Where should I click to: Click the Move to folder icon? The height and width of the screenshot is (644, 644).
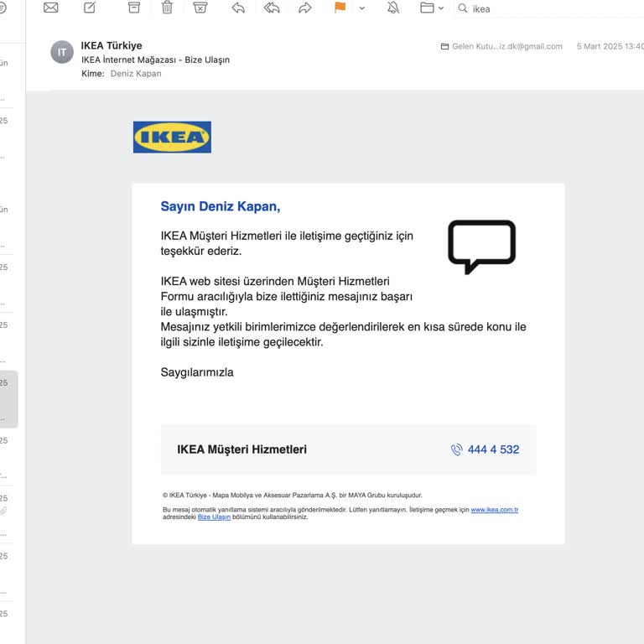pos(427,8)
